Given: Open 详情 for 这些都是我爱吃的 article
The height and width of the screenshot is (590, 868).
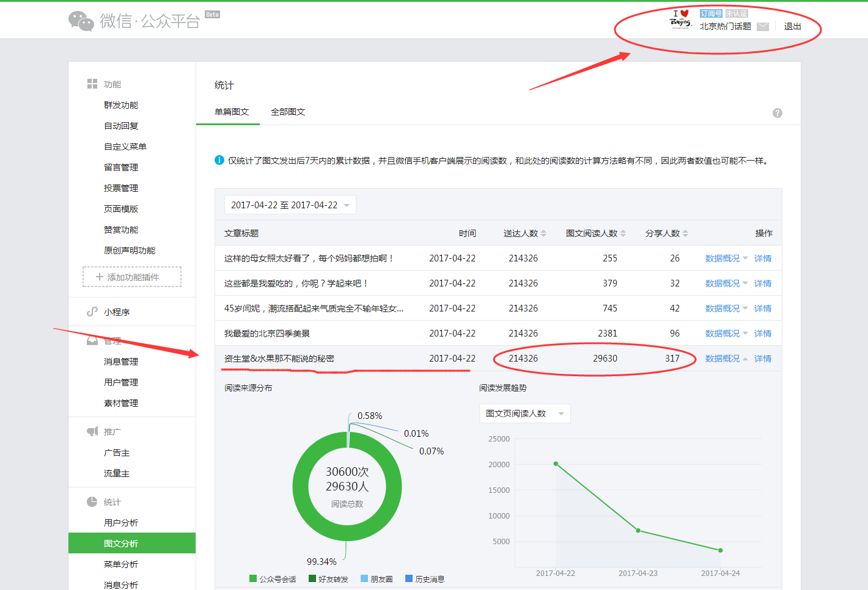Looking at the screenshot, I should 763,283.
